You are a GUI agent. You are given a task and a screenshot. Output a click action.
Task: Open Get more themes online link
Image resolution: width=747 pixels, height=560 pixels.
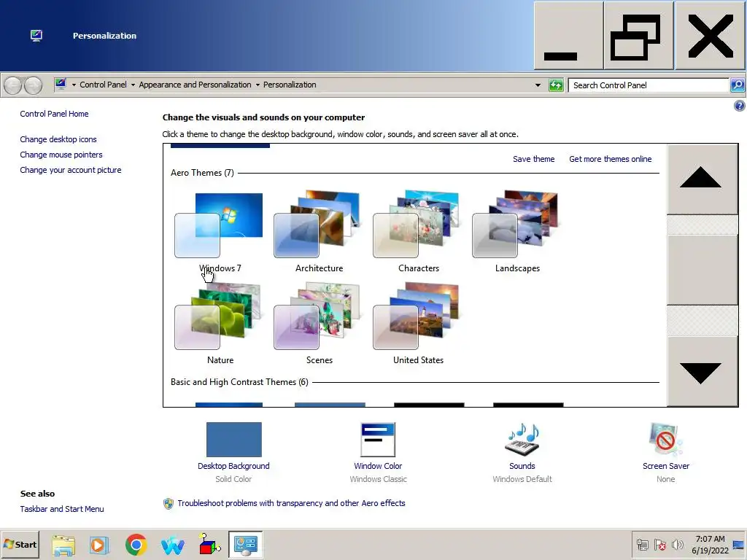pyautogui.click(x=611, y=159)
